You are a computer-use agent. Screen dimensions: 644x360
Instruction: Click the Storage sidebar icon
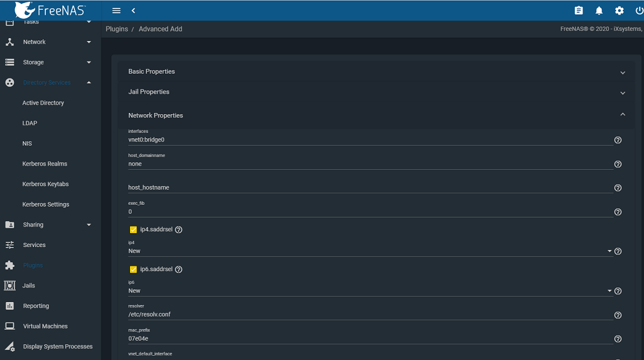coord(10,62)
